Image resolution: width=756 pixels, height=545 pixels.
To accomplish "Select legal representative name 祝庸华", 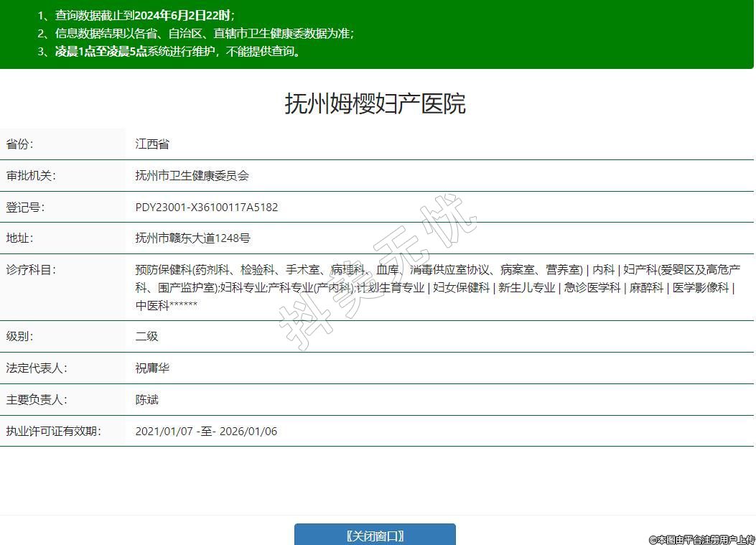I will tap(152, 368).
